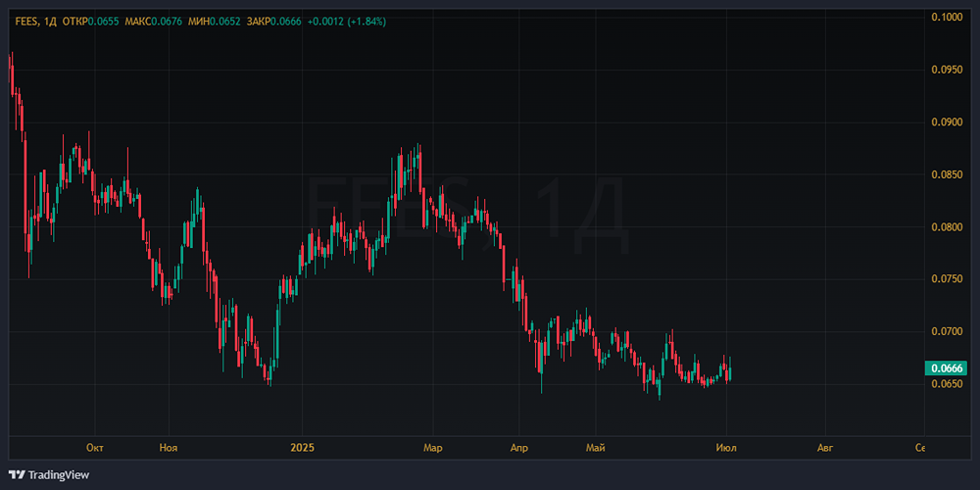Click the Июл date axis label
Viewport: 980px width, 490px height.
726,448
